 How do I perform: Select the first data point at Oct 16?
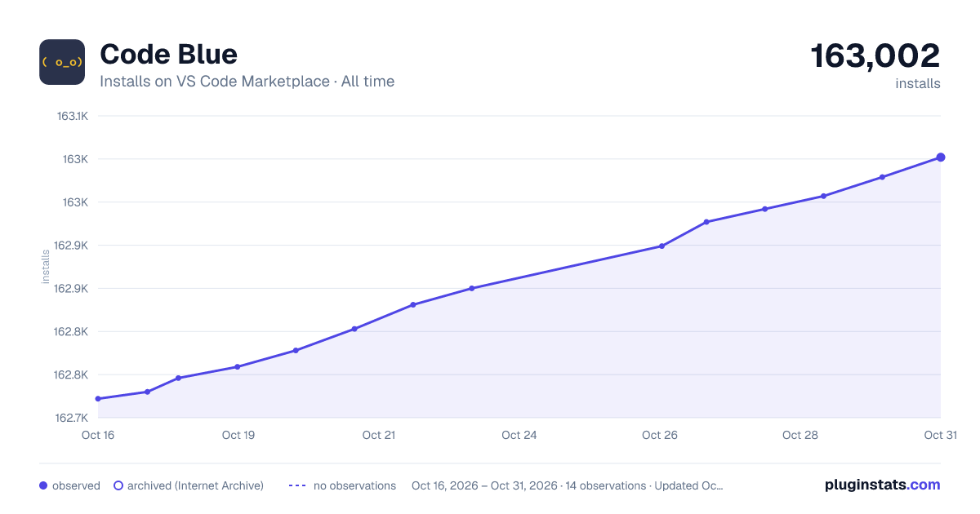[x=98, y=399]
